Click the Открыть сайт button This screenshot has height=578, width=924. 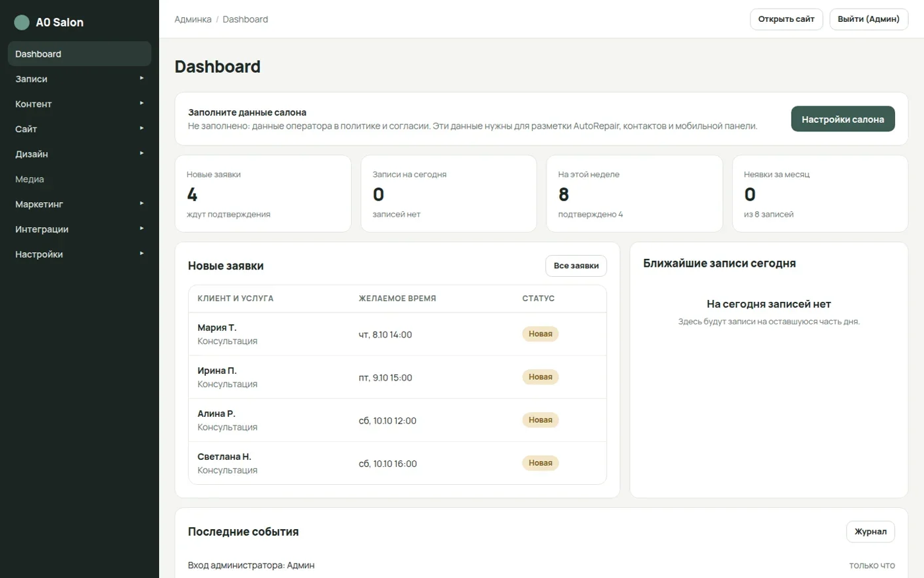786,19
